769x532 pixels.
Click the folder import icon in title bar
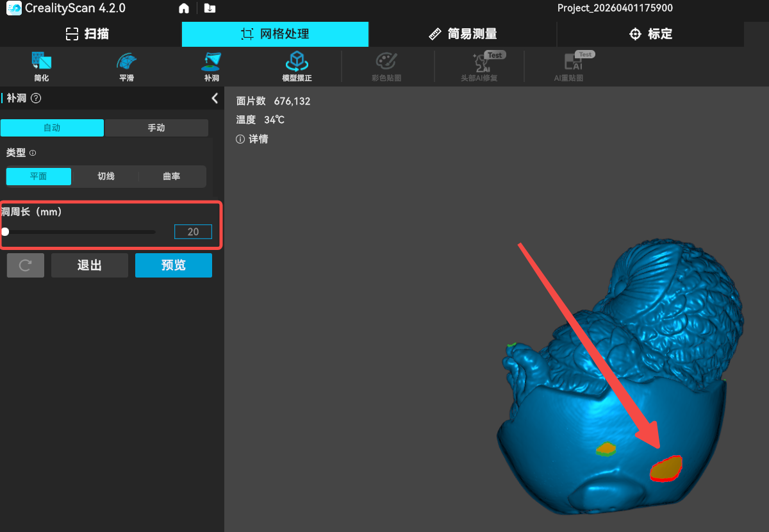[209, 8]
